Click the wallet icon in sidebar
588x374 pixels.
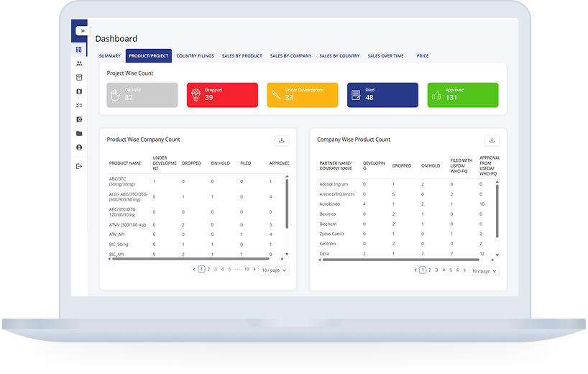point(79,119)
